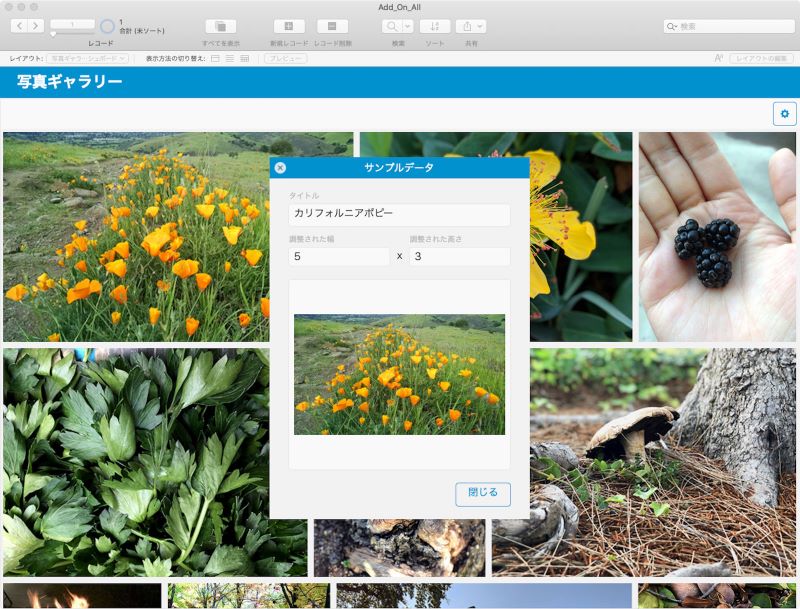This screenshot has height=609, width=800.
Task: Open the gallery settings gear icon
Action: pyautogui.click(x=785, y=113)
